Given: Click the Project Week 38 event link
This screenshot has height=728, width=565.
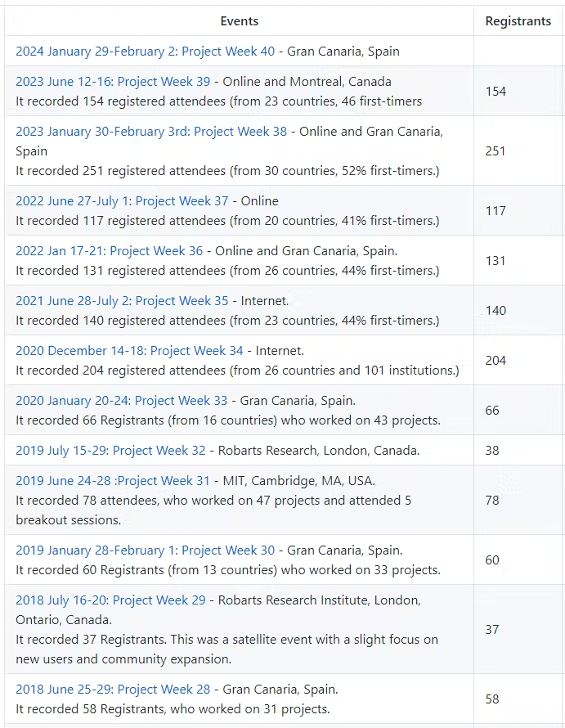Looking at the screenshot, I should click(x=151, y=131).
